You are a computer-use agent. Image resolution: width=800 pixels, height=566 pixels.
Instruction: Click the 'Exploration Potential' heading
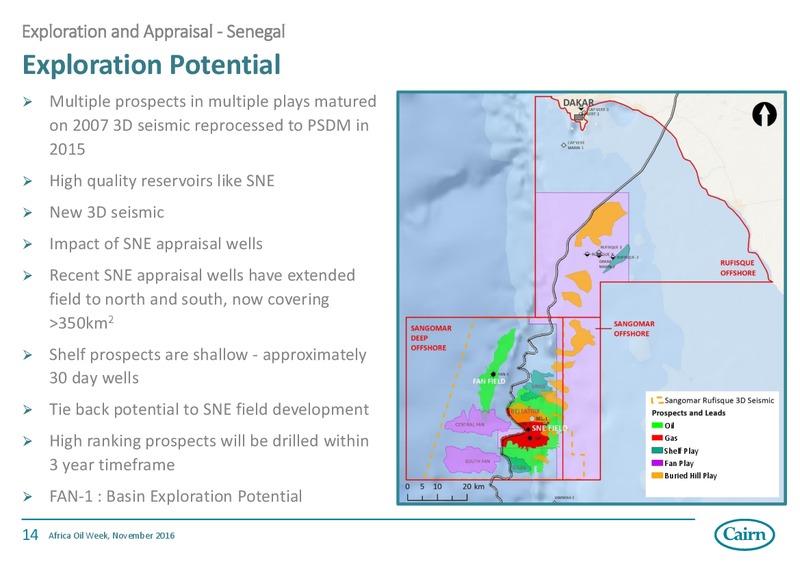(x=152, y=65)
